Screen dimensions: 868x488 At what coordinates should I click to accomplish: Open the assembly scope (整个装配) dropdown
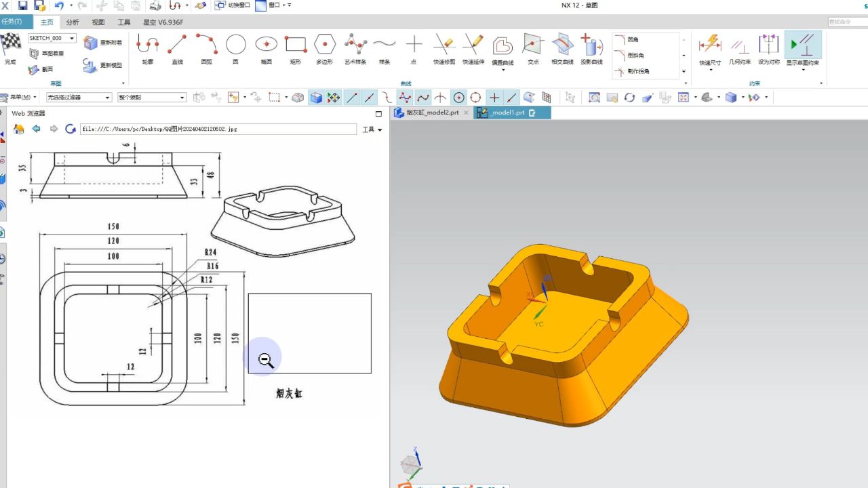point(151,98)
